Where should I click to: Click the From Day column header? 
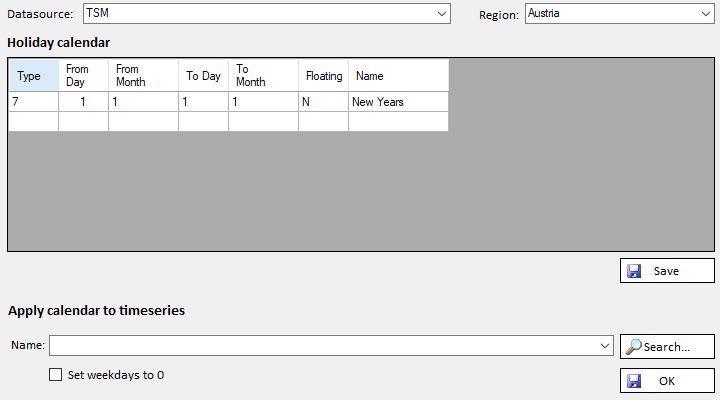(83, 76)
